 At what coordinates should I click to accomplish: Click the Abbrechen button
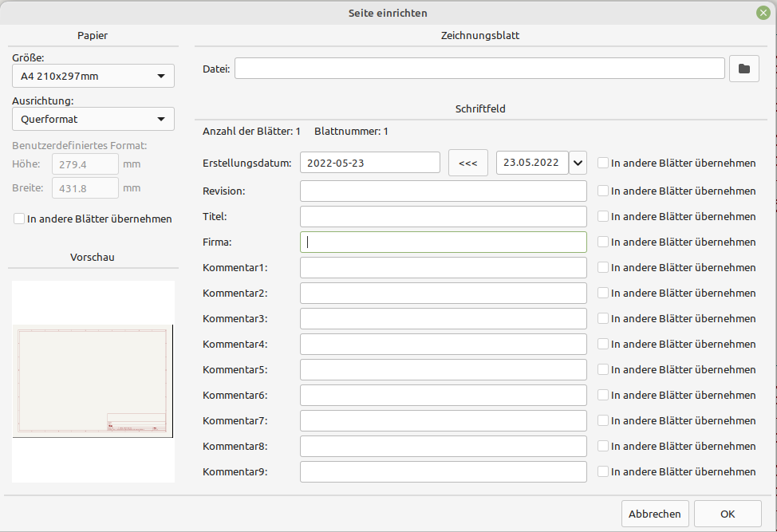[x=655, y=514]
